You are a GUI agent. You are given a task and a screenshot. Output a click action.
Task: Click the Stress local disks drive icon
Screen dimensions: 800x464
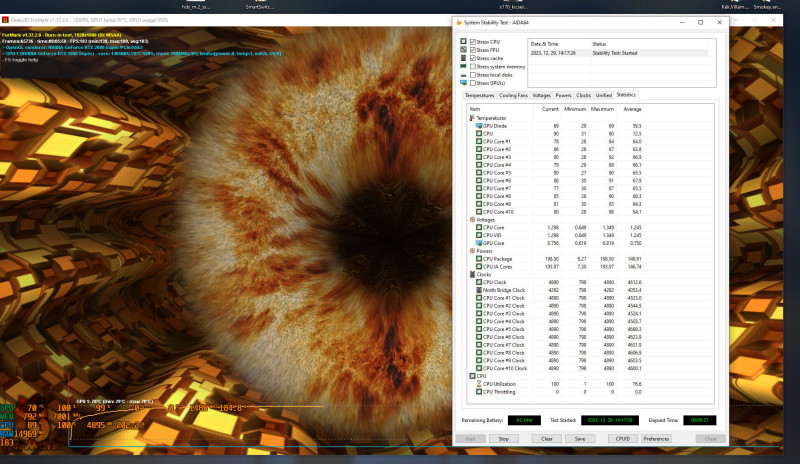(463, 75)
